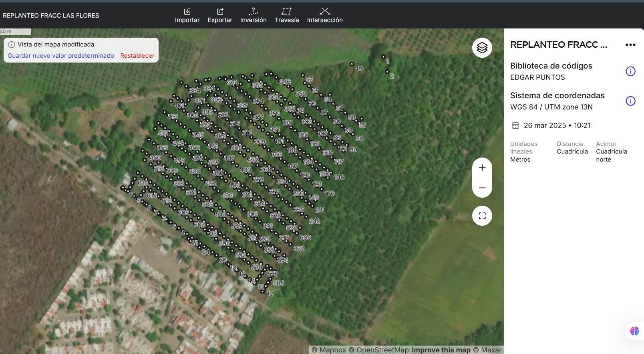Viewport: 644px width, 354px height.
Task: Click the Biblioteca de códigos heading
Action: click(x=551, y=66)
